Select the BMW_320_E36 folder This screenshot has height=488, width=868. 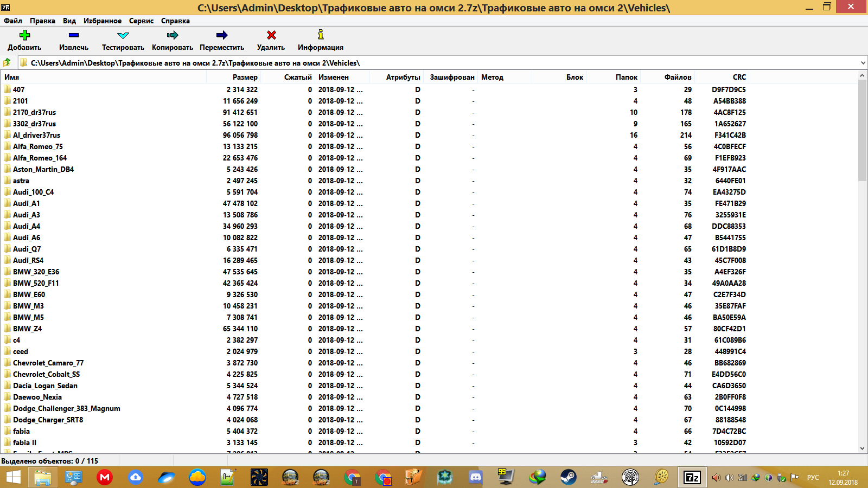(36, 272)
